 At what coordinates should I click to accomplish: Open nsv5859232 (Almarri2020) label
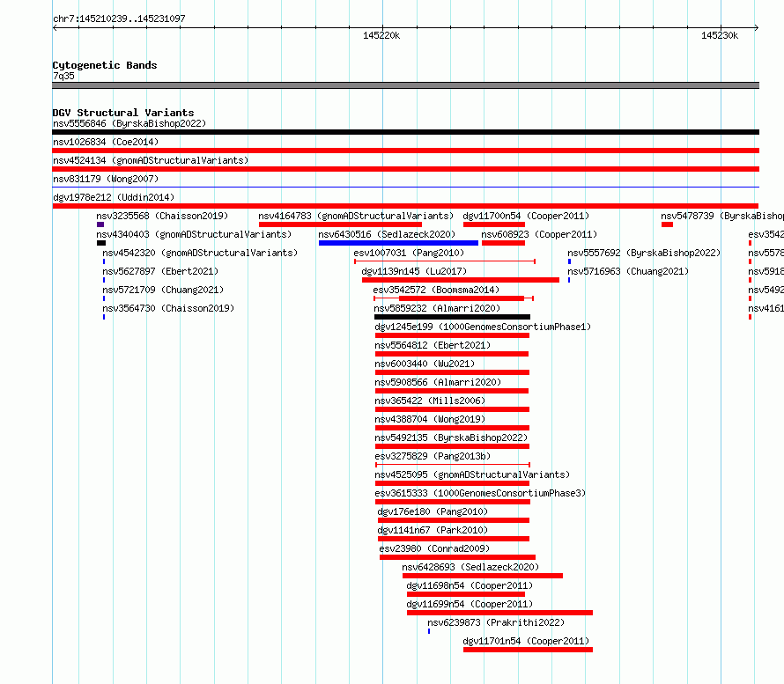437,308
